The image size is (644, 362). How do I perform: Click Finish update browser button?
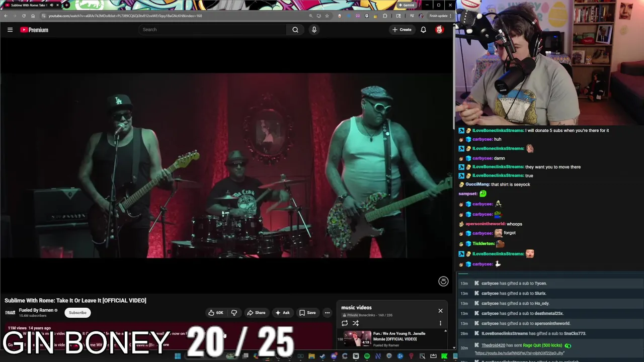click(x=440, y=16)
